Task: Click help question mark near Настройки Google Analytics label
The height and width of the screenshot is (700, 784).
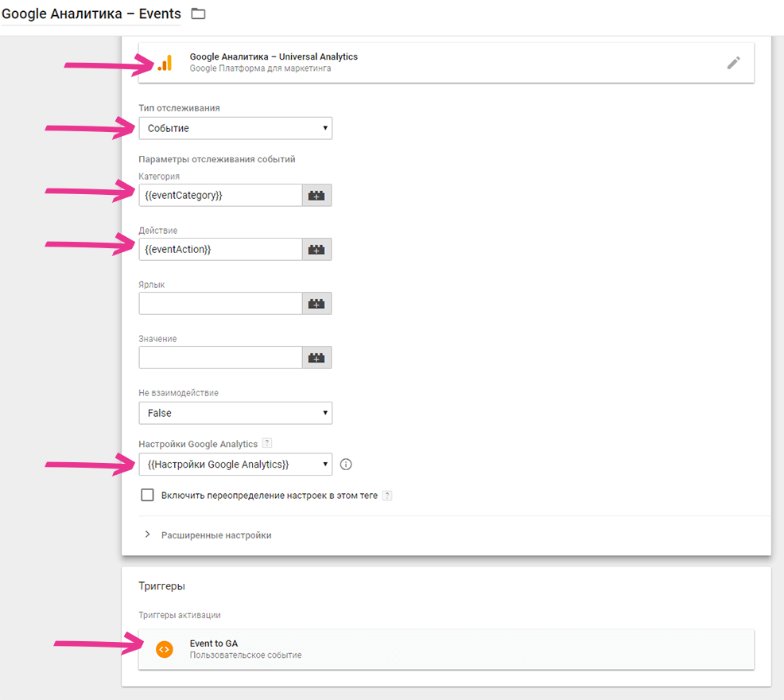Action: (x=267, y=443)
